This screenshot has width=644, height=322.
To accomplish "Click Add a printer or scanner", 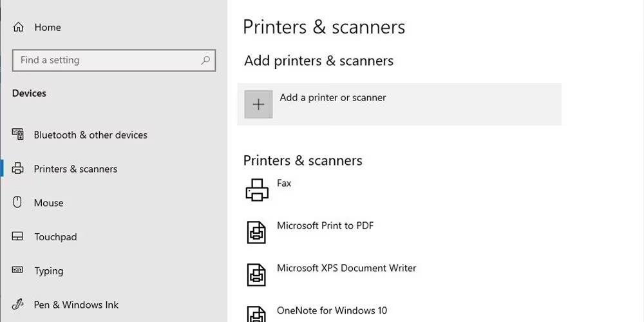I will pyautogui.click(x=399, y=104).
